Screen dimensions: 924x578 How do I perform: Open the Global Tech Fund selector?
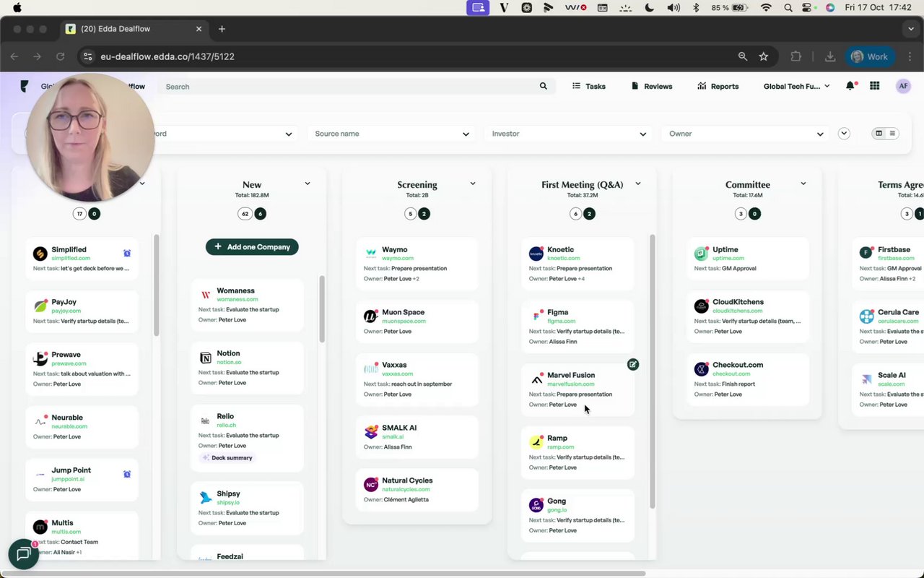tap(796, 86)
